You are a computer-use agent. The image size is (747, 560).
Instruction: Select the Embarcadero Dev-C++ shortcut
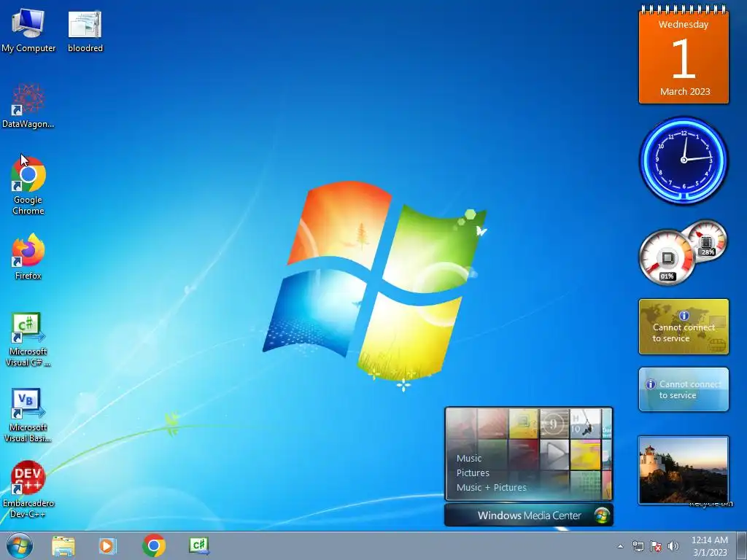(28, 489)
